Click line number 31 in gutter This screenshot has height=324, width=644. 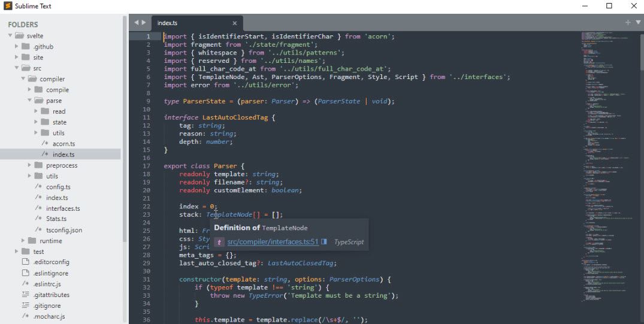[x=146, y=279]
